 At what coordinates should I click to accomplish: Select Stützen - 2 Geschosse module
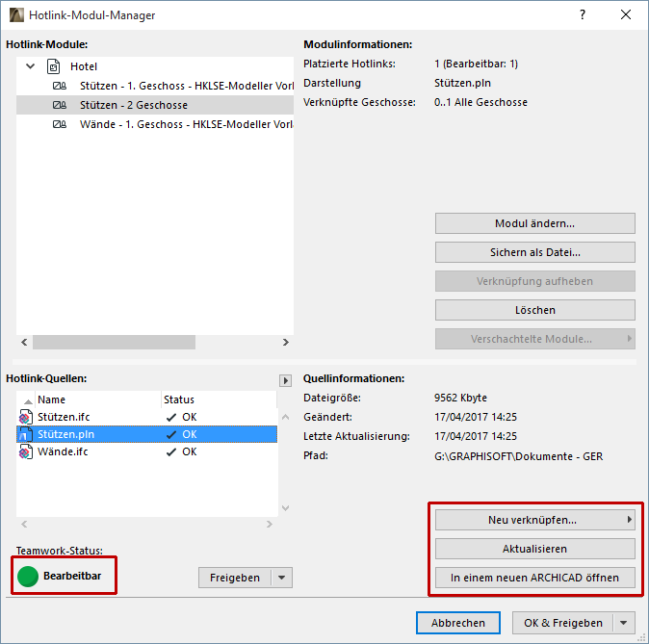click(x=155, y=105)
